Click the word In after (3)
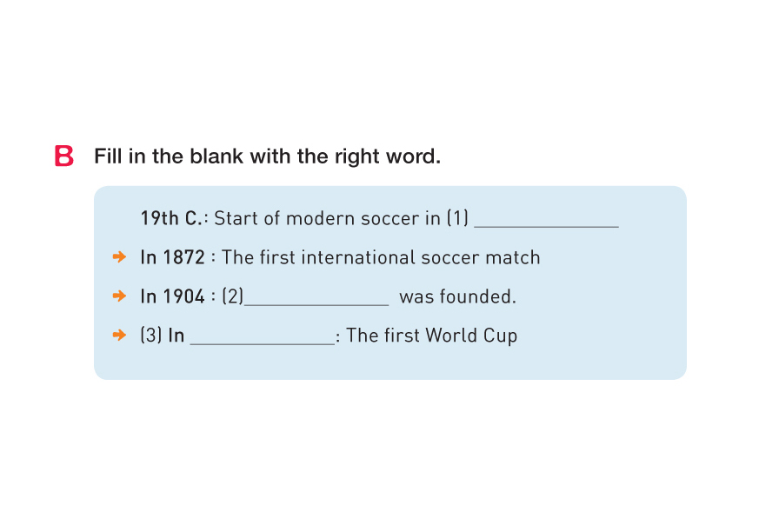Screen dimensions: 759x532 tap(176, 336)
